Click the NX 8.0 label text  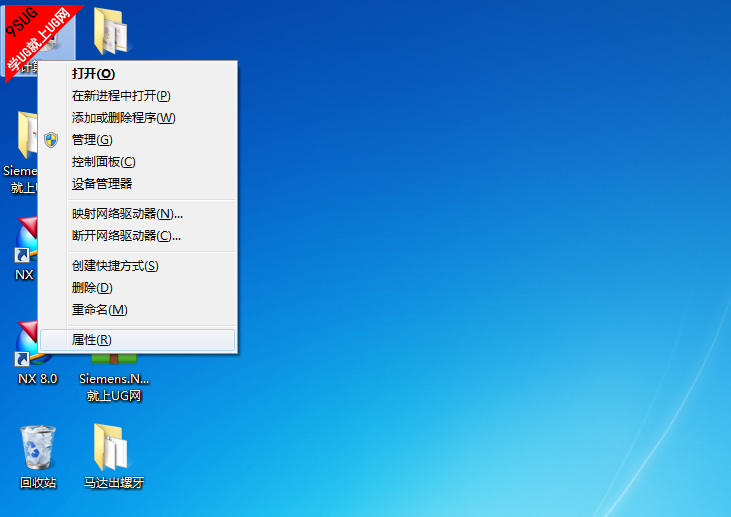(x=38, y=379)
